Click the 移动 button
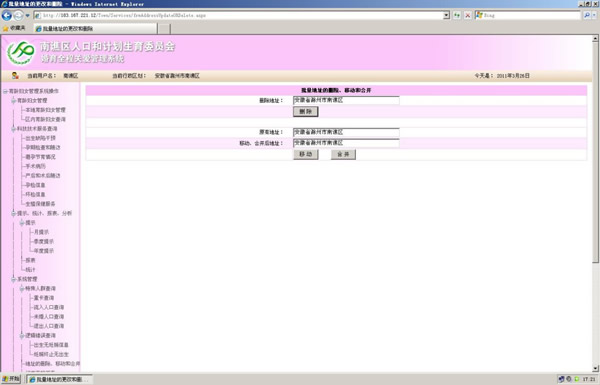The height and width of the screenshot is (385, 600). pyautogui.click(x=306, y=154)
